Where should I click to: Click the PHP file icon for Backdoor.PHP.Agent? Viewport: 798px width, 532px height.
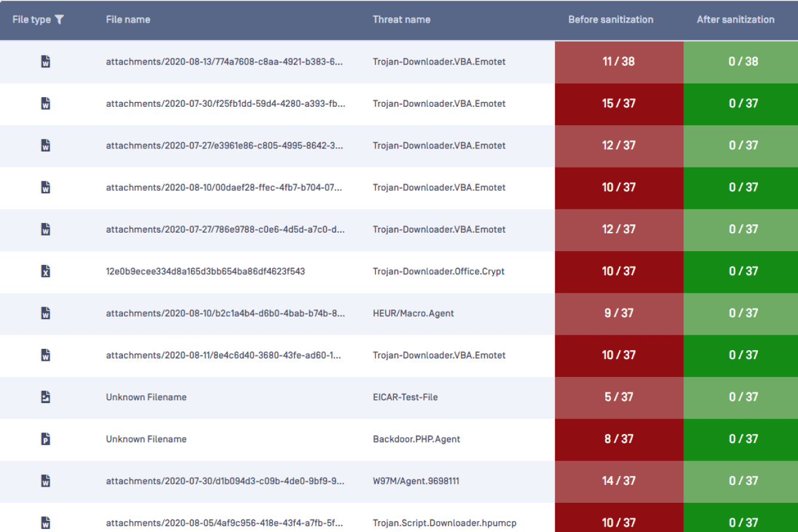coord(45,439)
